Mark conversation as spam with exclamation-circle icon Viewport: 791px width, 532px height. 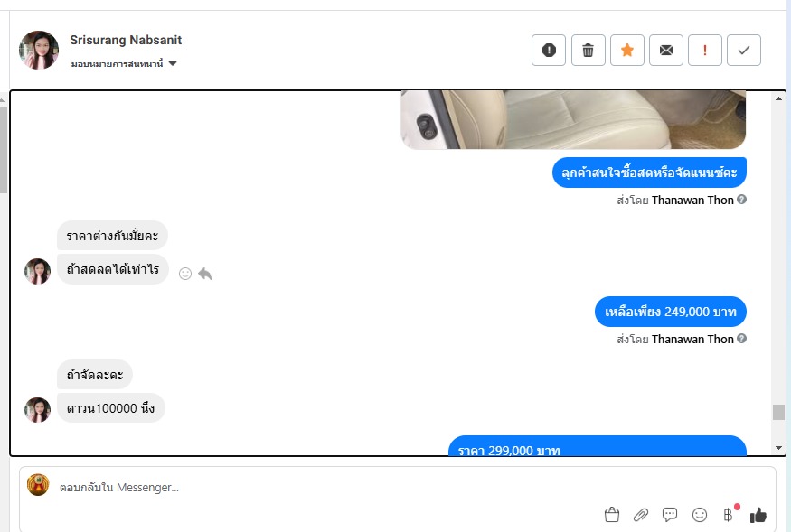549,50
